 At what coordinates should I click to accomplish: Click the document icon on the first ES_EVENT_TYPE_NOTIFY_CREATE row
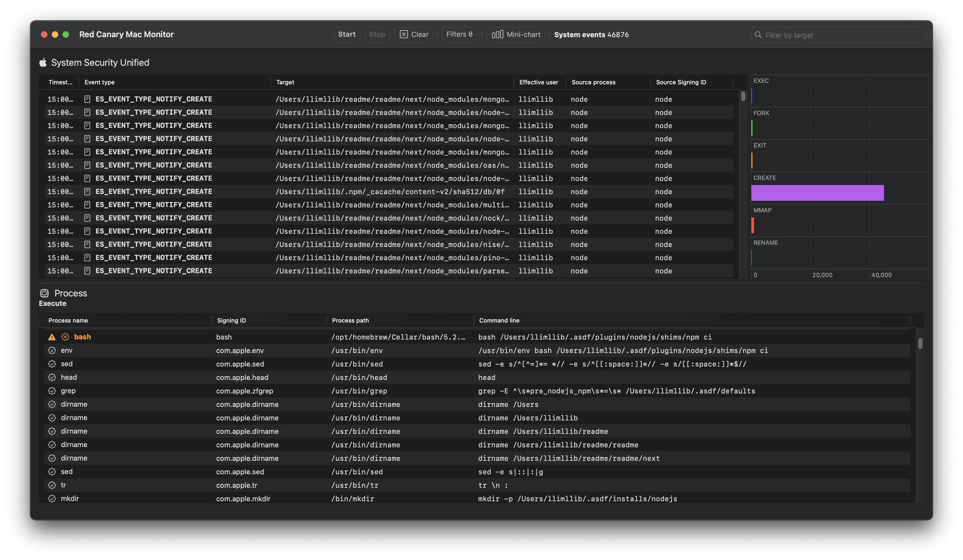(x=87, y=99)
